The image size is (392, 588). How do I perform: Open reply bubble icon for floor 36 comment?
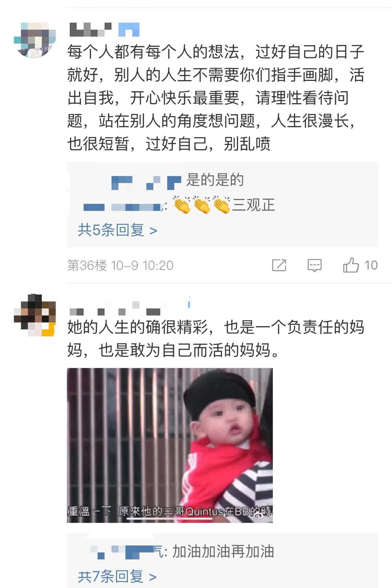(x=314, y=265)
